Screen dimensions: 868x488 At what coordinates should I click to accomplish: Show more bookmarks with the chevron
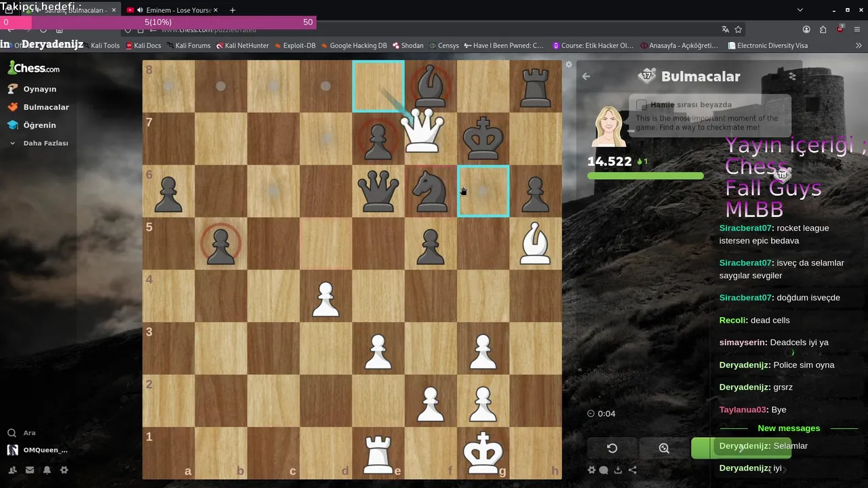click(x=859, y=45)
